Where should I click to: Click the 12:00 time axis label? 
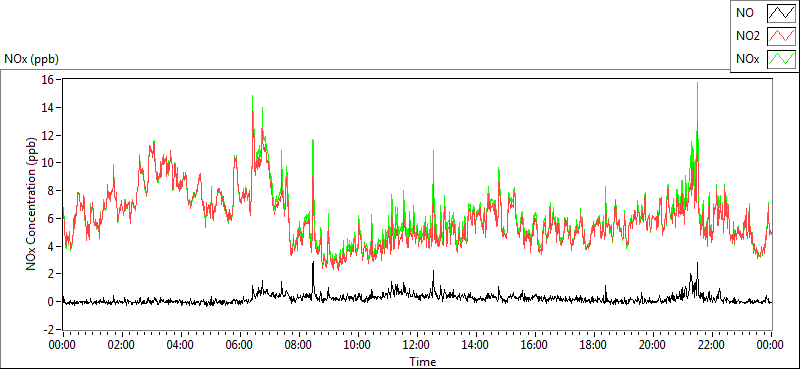click(417, 345)
